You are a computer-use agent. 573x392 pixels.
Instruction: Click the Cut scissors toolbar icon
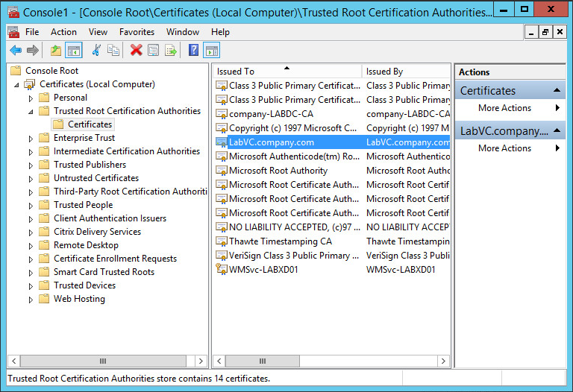coord(96,51)
